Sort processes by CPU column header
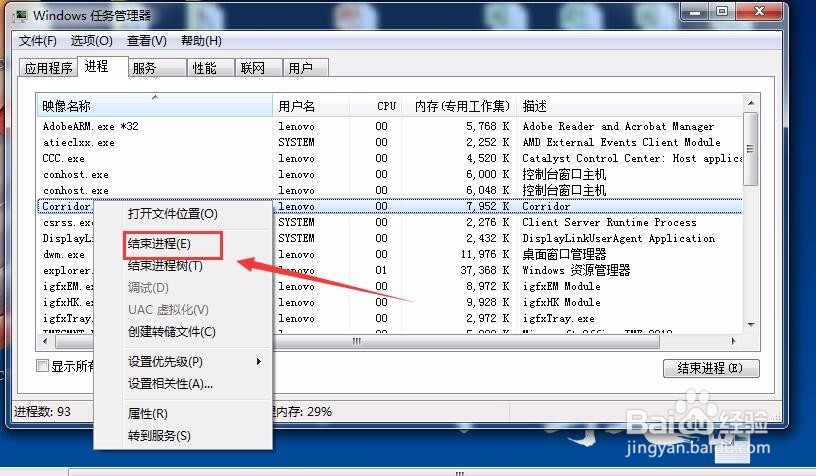 click(376, 106)
